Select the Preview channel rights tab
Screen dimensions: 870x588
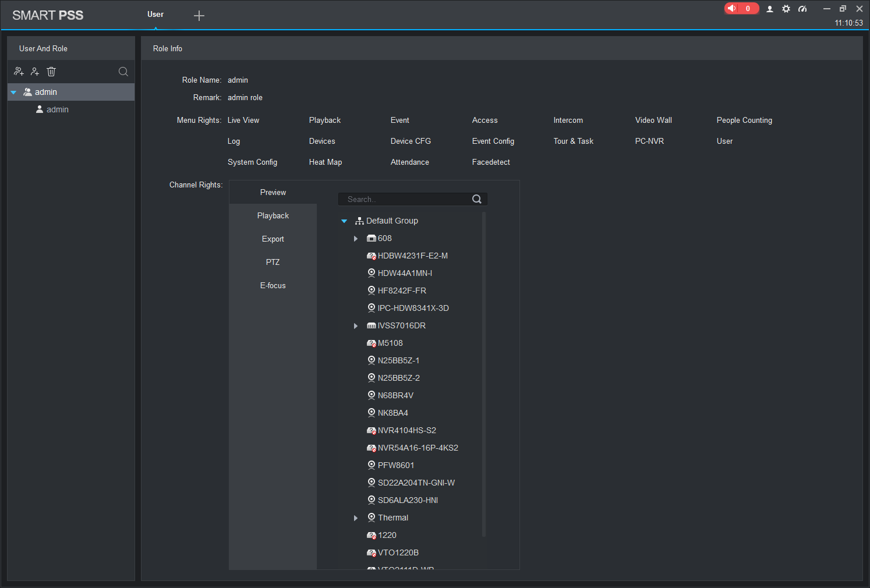273,192
